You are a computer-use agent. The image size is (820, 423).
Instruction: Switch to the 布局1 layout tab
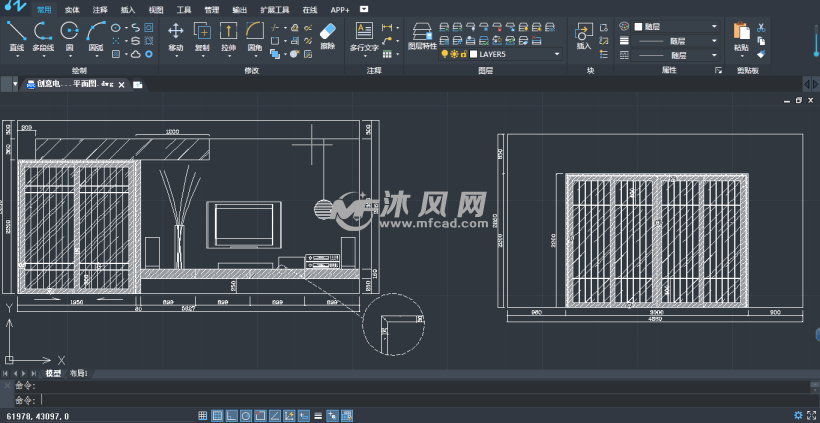pyautogui.click(x=78, y=373)
